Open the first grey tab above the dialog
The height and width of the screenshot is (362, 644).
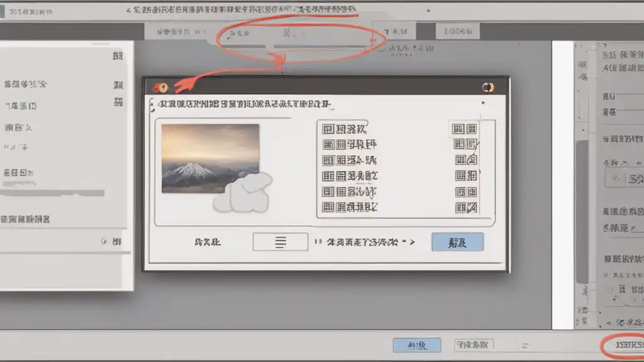coord(179,31)
